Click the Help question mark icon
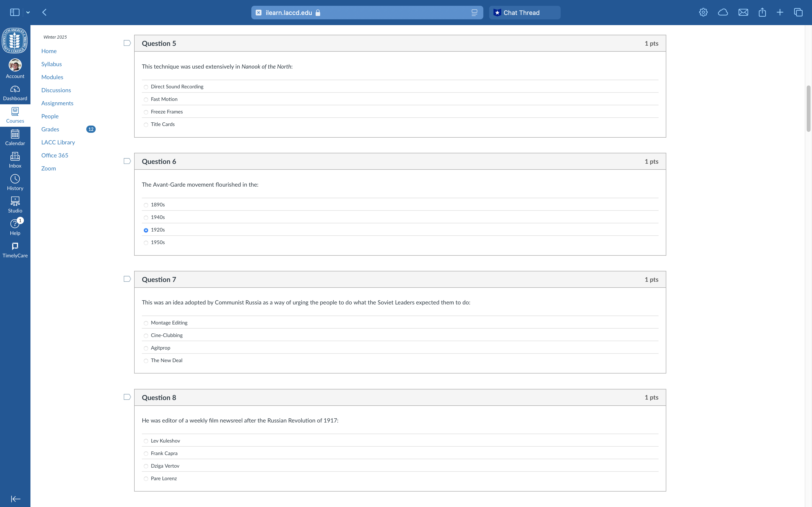 (15, 224)
